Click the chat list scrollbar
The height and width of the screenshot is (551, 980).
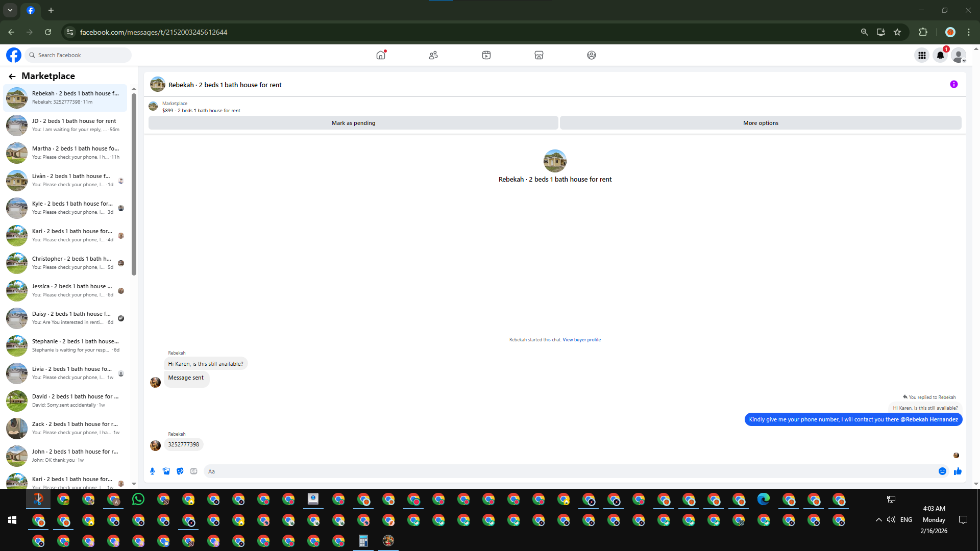click(x=134, y=184)
